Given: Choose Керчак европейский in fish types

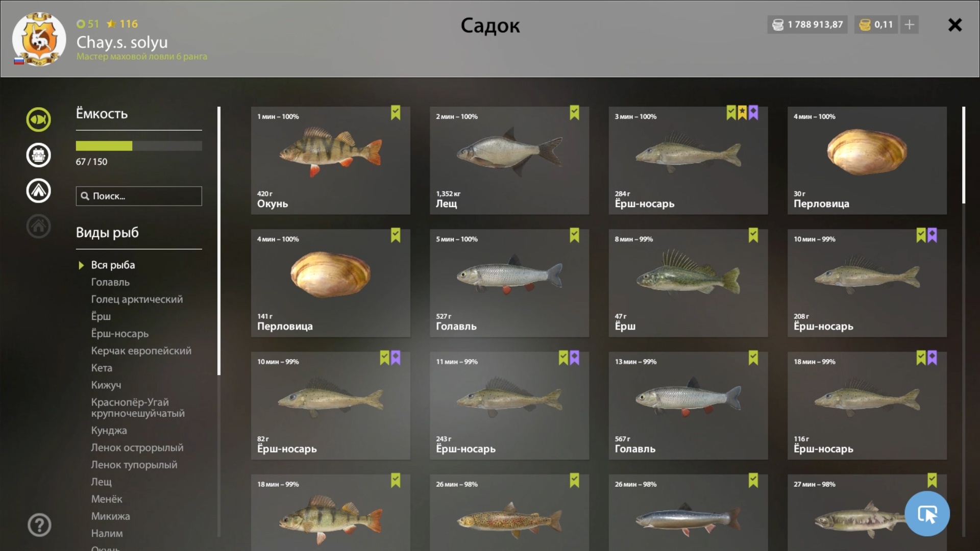Looking at the screenshot, I should [141, 351].
